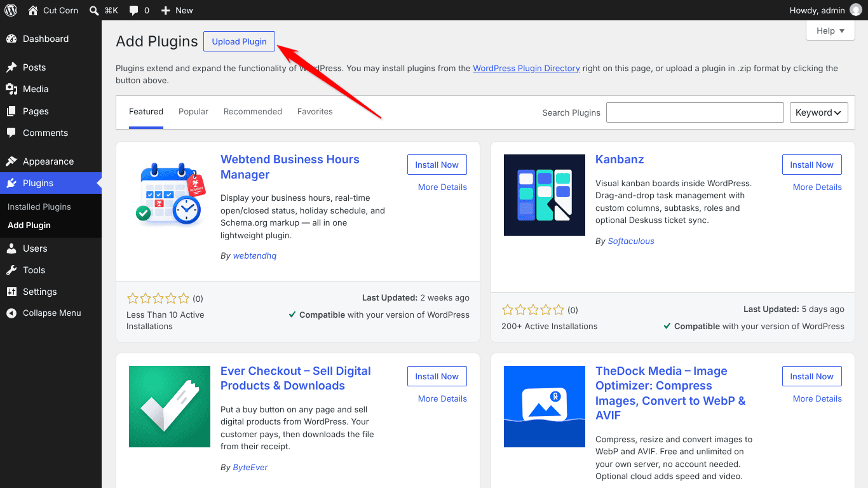Open the comments bubble in the admin bar
Screen dimensions: 868x488
133,10
